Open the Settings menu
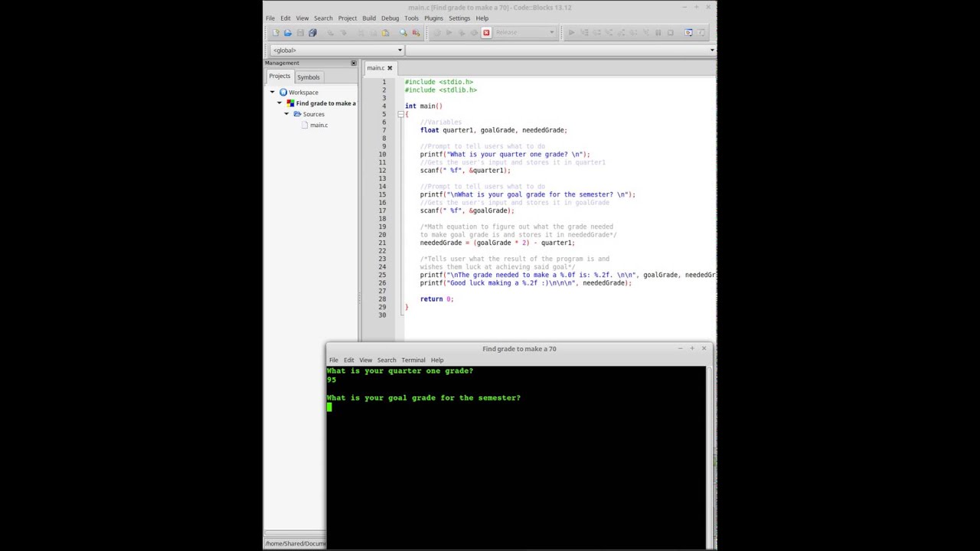The width and height of the screenshot is (980, 551). tap(459, 18)
